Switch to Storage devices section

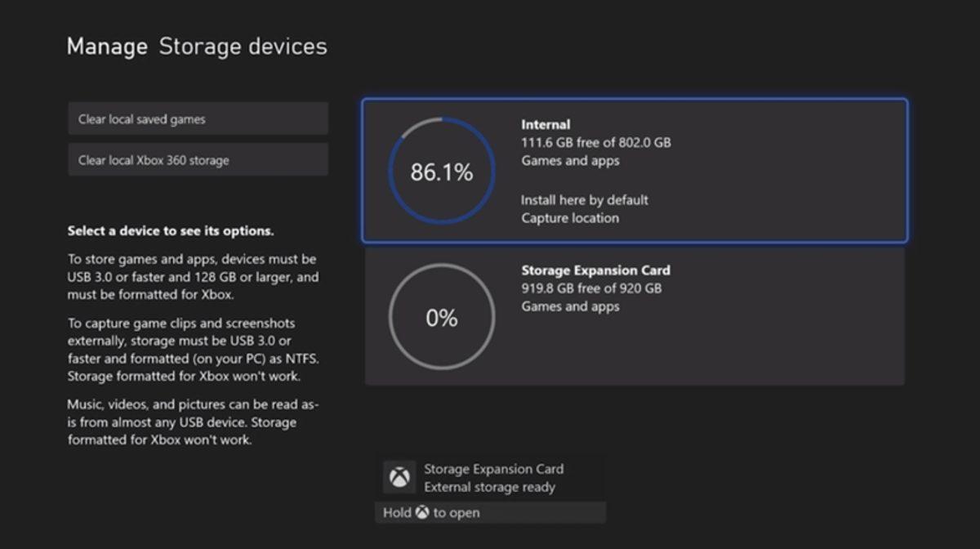pos(243,47)
